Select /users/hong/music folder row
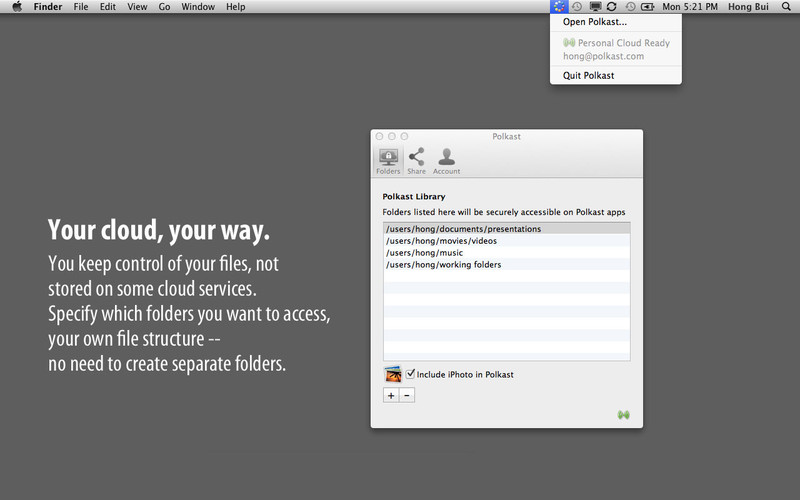The image size is (800, 500). tap(507, 253)
